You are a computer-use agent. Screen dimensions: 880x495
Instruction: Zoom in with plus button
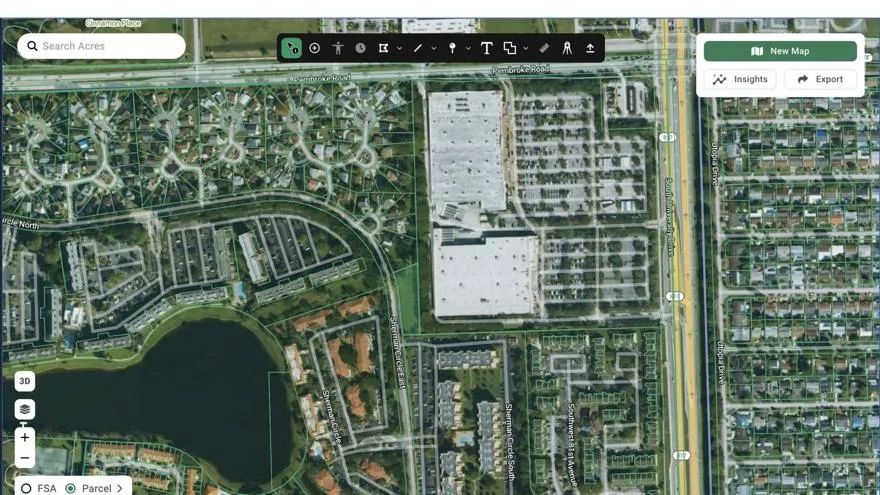pos(25,437)
